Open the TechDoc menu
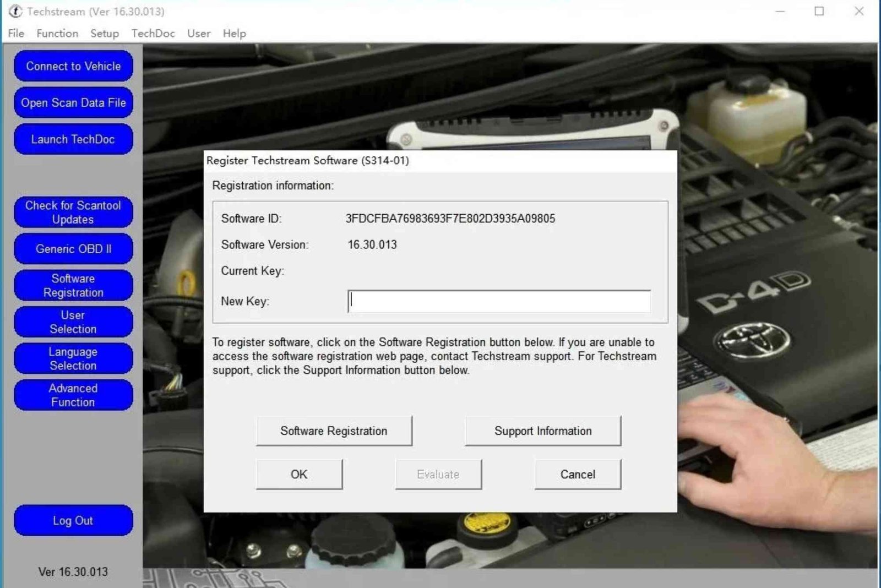Image resolution: width=881 pixels, height=588 pixels. (x=153, y=34)
